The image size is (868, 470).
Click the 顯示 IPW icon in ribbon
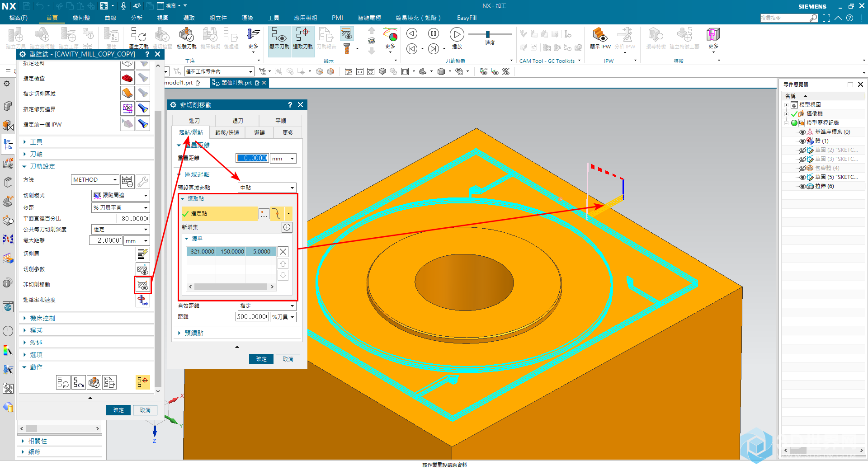tap(600, 35)
